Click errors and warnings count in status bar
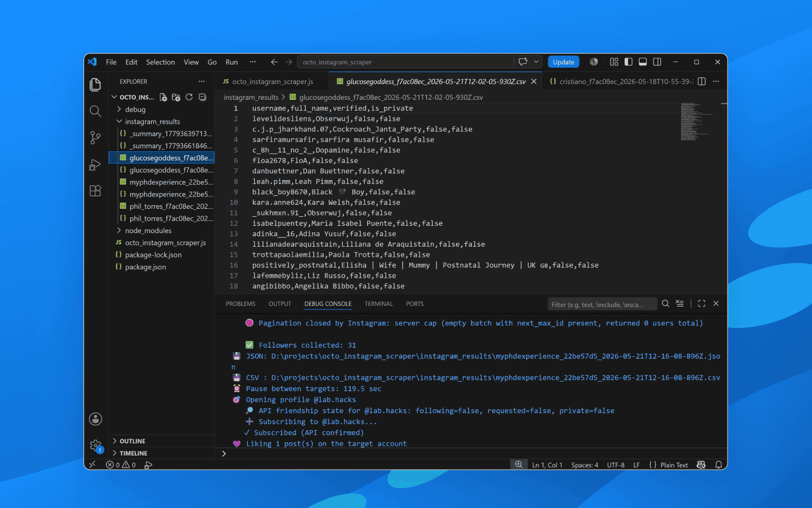This screenshot has height=508, width=812. [121, 465]
